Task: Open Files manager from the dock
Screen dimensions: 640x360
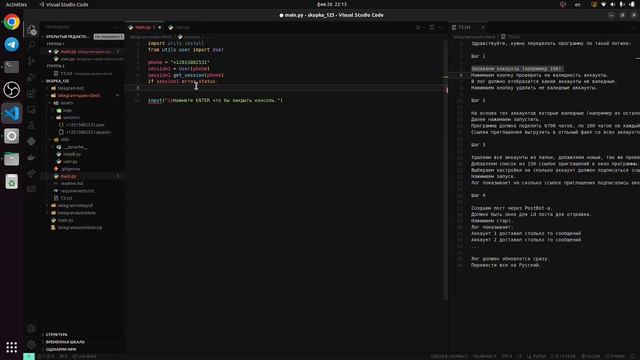Action: click(x=11, y=159)
